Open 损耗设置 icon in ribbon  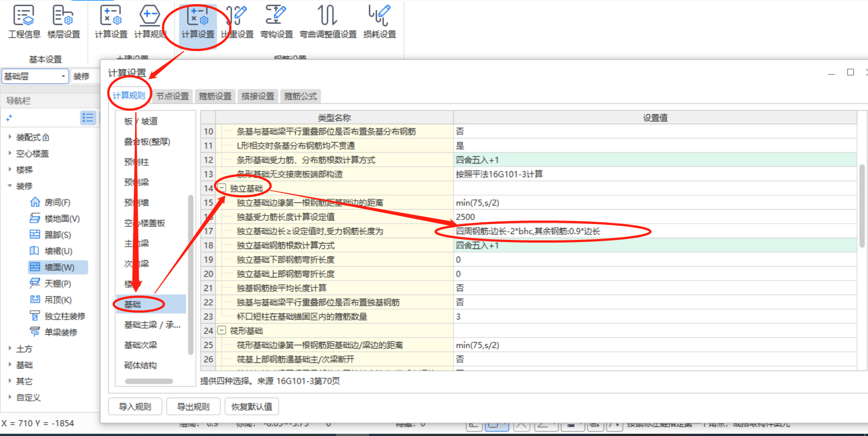point(379,15)
